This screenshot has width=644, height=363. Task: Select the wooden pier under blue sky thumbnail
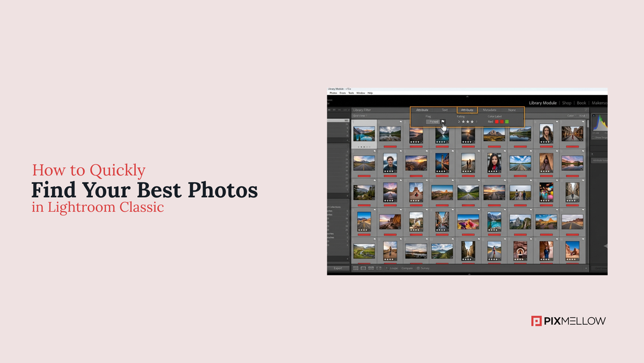point(520,163)
